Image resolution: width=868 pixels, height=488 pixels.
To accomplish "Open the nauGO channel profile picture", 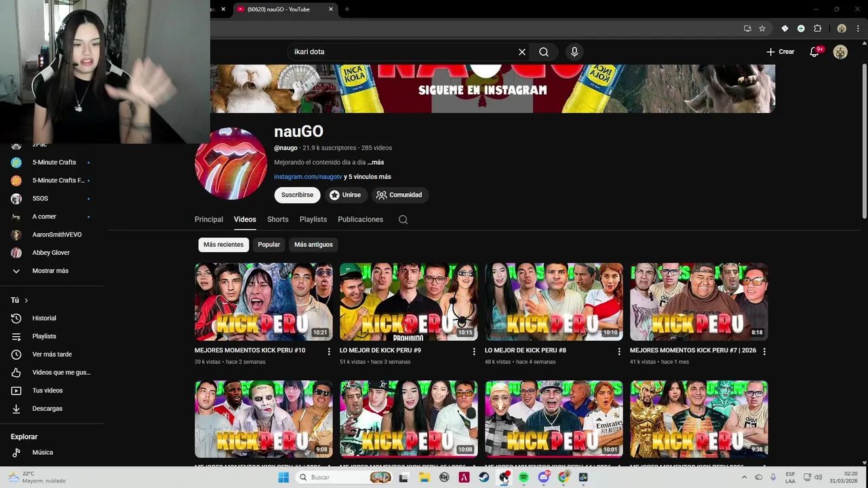I will point(231,163).
